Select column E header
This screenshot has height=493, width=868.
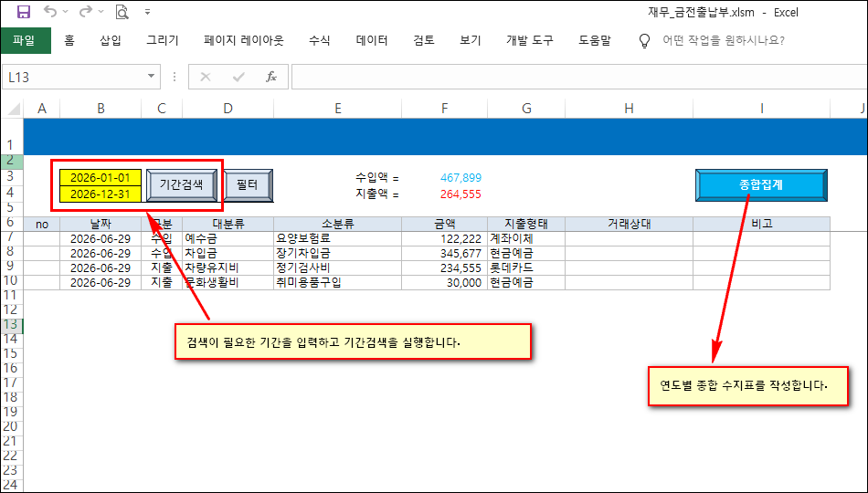(338, 109)
